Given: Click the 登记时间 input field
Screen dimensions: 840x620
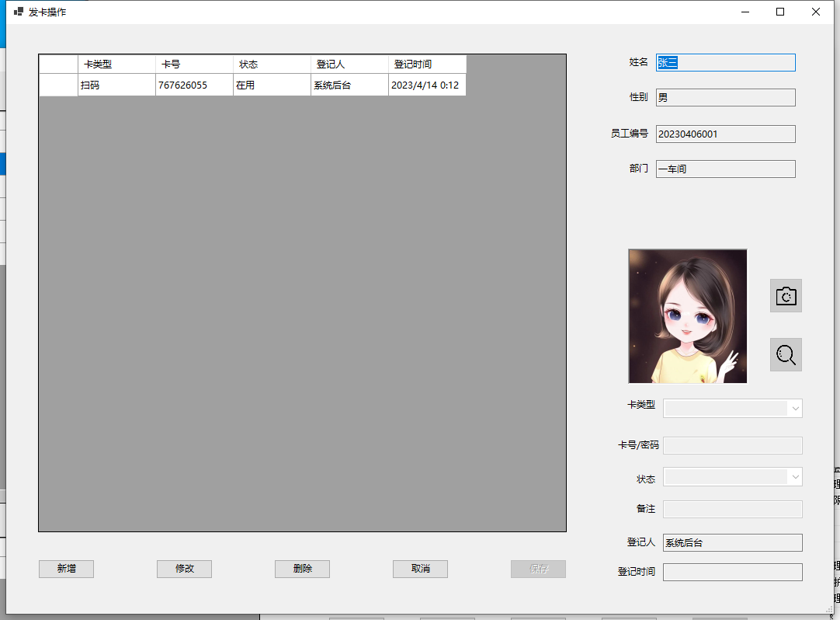Looking at the screenshot, I should (x=732, y=572).
